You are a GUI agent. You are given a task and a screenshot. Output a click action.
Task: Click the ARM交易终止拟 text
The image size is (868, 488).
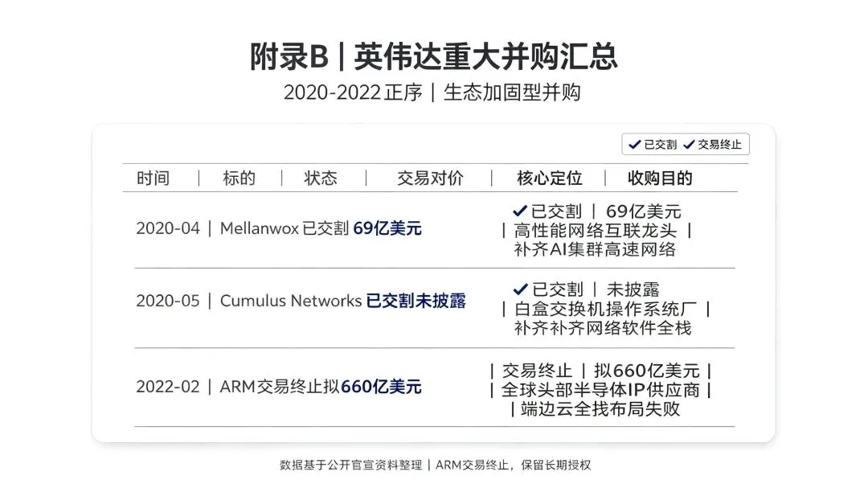(x=280, y=387)
